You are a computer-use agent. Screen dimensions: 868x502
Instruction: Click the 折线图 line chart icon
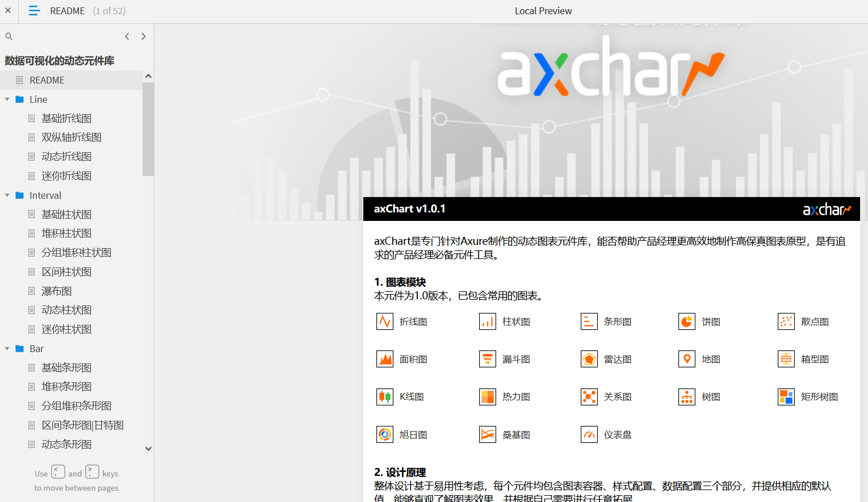(x=385, y=321)
